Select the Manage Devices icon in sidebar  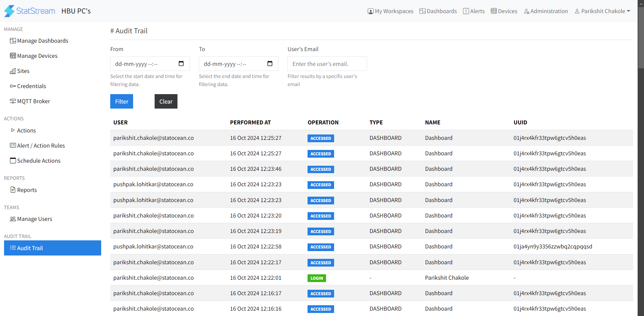pyautogui.click(x=13, y=55)
